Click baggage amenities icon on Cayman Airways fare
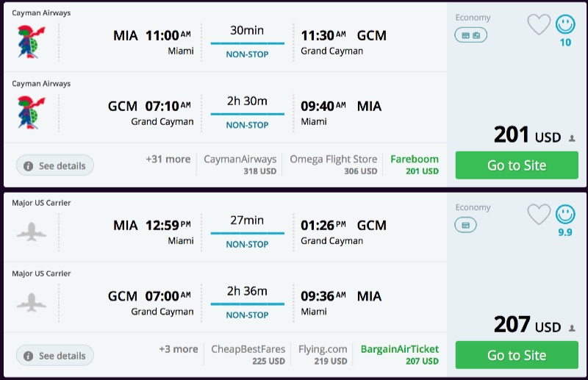Viewport: 588px width, 380px height. pyautogui.click(x=470, y=35)
